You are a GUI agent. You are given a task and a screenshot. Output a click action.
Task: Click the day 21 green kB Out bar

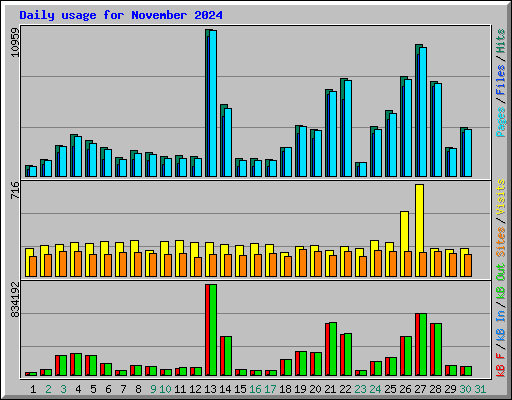click(333, 349)
